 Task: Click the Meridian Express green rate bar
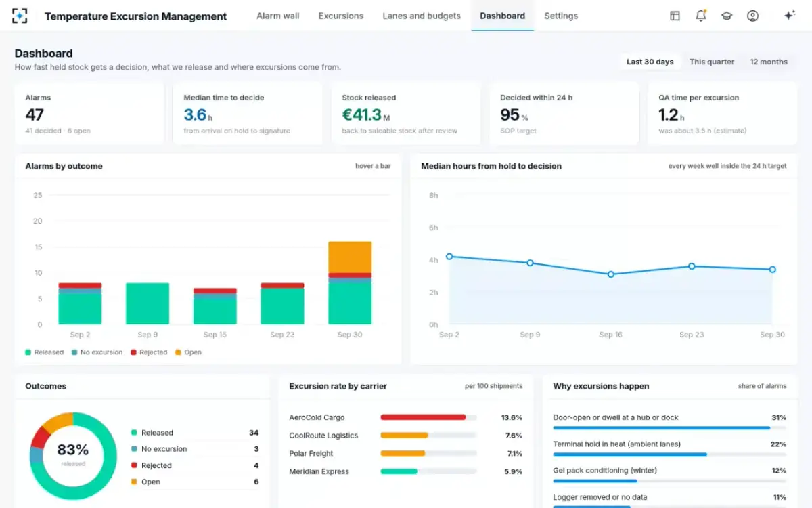(x=399, y=471)
